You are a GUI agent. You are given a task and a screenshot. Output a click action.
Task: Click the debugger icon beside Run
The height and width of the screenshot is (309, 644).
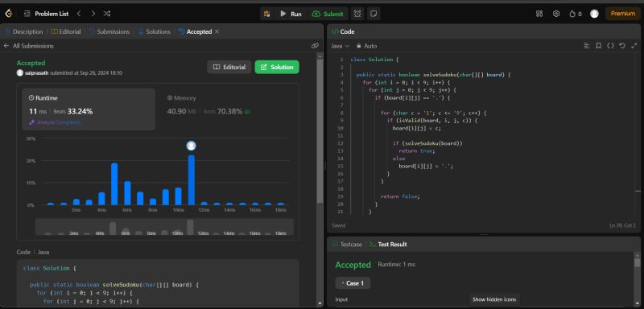click(x=267, y=14)
